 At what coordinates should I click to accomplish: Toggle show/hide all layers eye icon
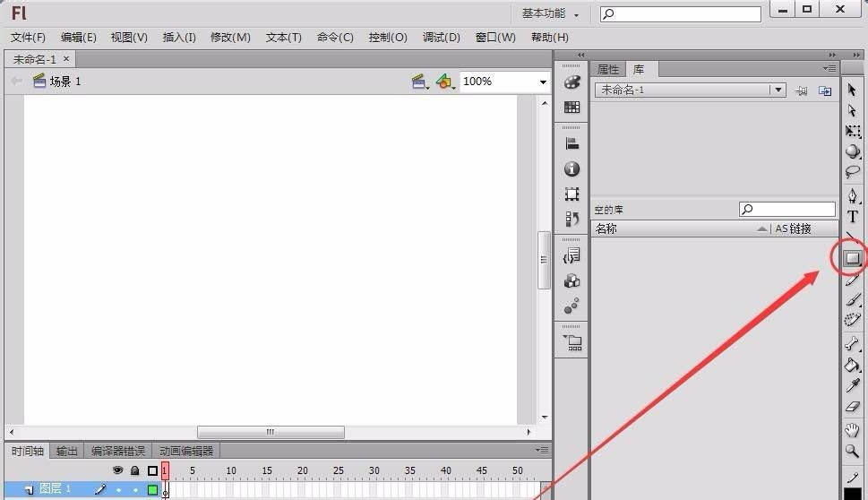click(x=117, y=470)
